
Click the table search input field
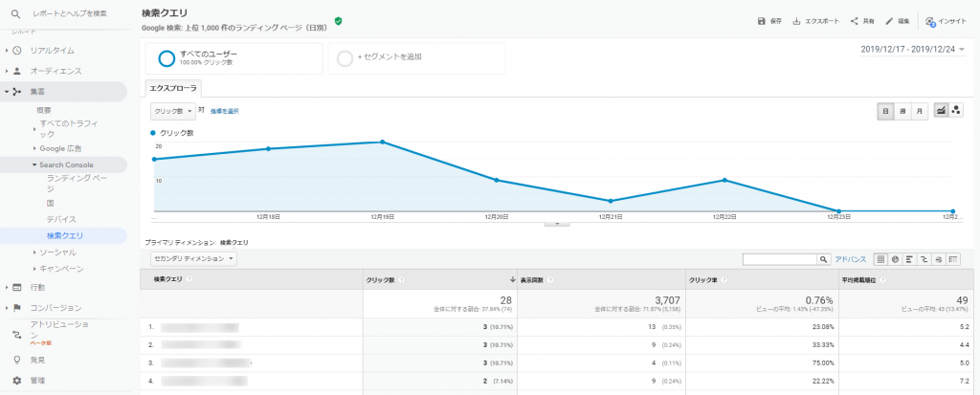(x=779, y=259)
